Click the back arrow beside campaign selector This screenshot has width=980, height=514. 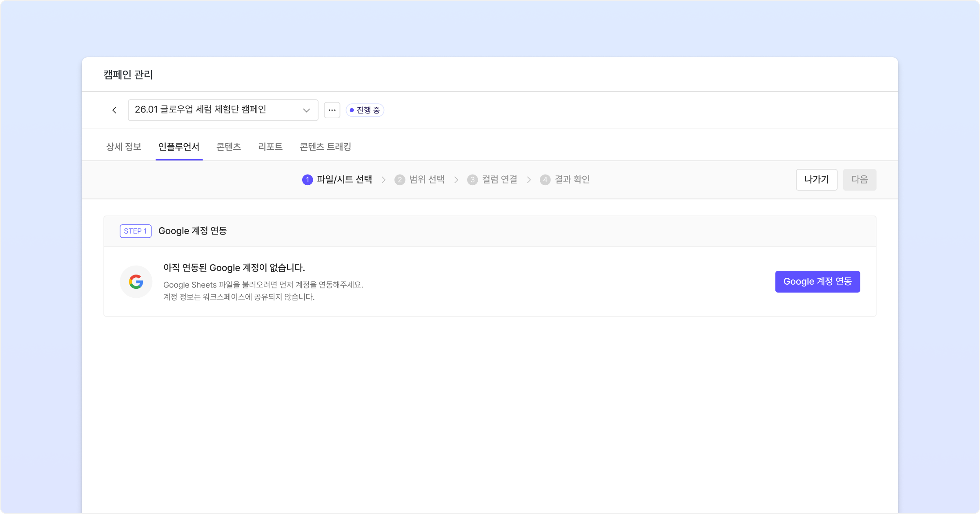point(114,110)
